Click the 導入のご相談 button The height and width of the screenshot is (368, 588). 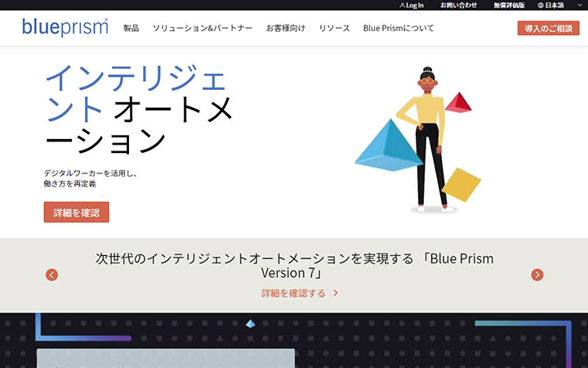click(x=548, y=28)
